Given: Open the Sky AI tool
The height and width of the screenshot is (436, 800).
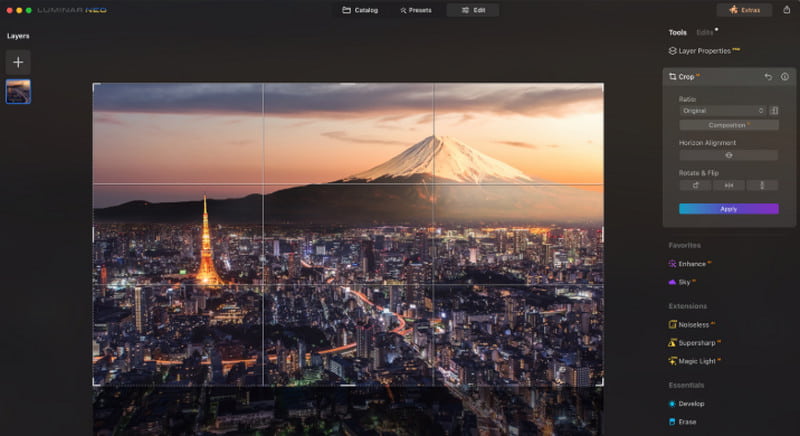Looking at the screenshot, I should pyautogui.click(x=682, y=282).
